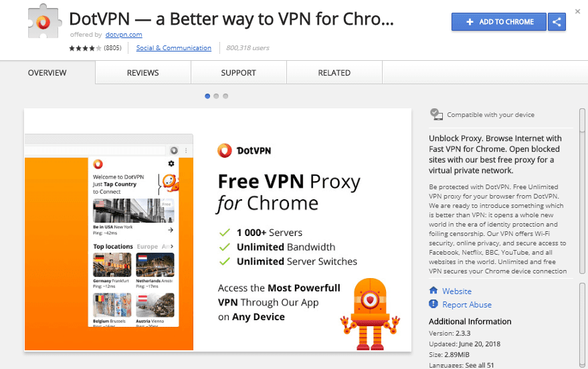Select the second carousel dot
588x369 pixels.
pyautogui.click(x=216, y=96)
